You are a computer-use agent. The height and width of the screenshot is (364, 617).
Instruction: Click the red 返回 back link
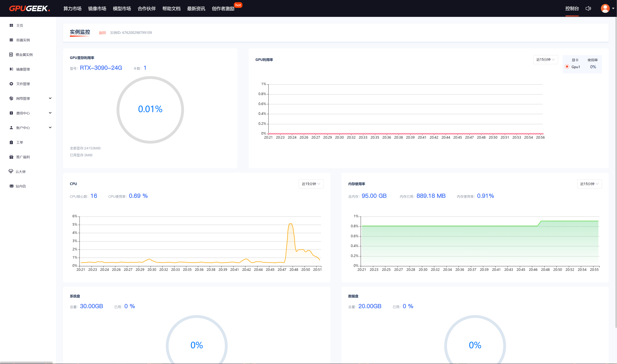point(102,33)
